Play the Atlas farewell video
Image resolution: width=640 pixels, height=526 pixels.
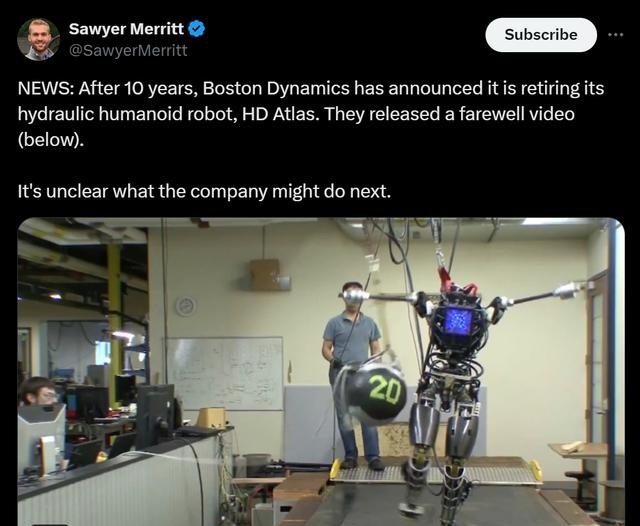coord(321,372)
